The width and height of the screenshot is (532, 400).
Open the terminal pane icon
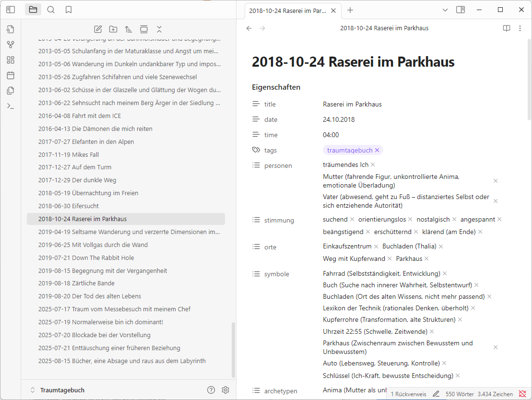coord(11,106)
